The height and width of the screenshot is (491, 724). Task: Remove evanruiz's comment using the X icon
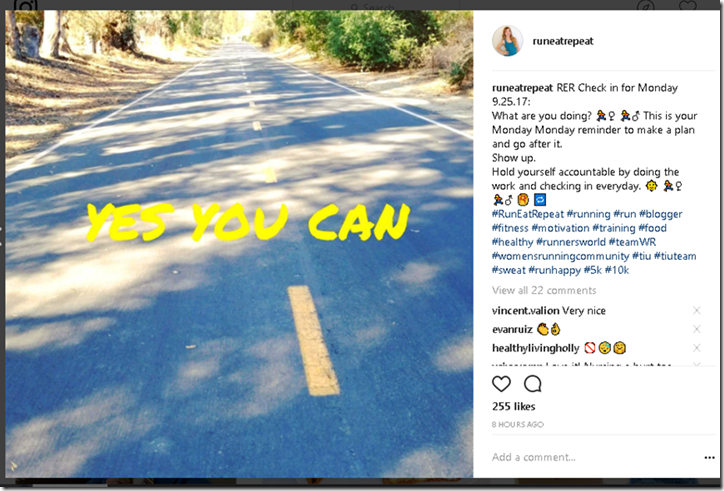click(697, 329)
